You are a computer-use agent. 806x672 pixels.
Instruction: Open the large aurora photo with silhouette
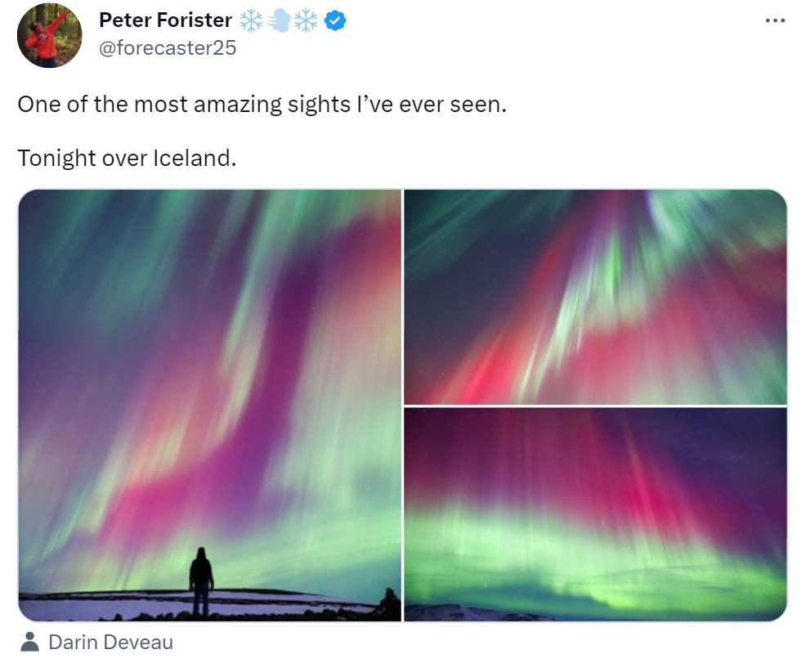pyautogui.click(x=210, y=405)
